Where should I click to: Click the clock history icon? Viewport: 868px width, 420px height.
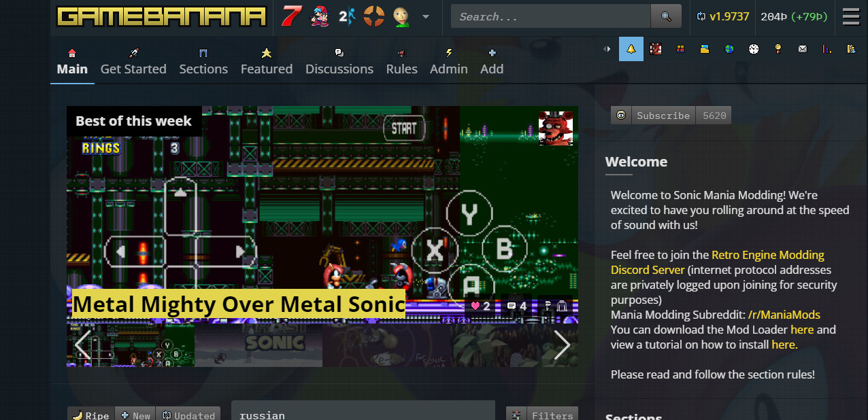click(x=753, y=48)
